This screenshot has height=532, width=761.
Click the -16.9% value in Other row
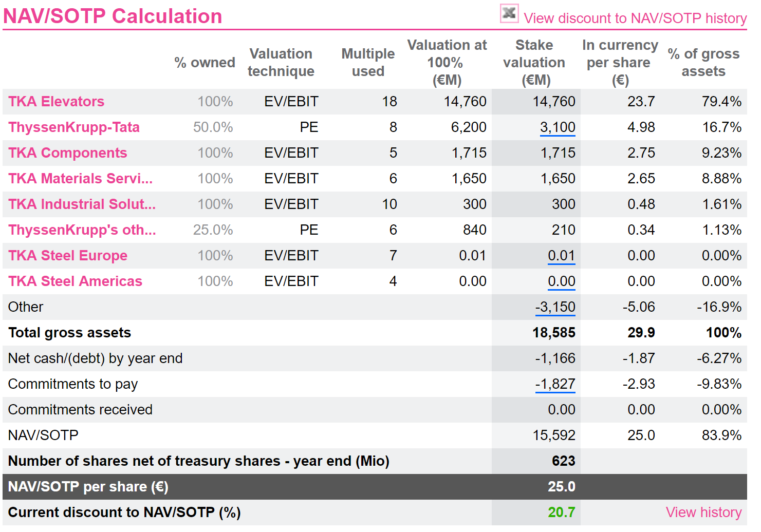click(719, 307)
